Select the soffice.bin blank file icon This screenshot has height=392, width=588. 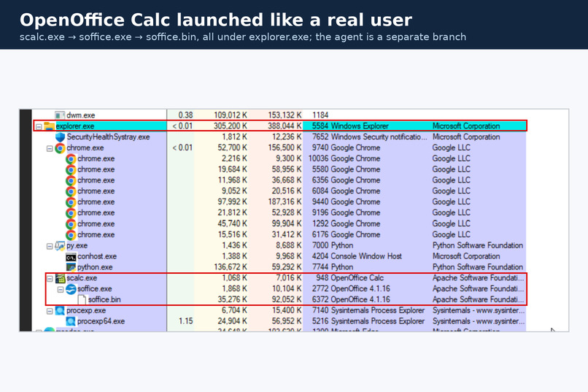point(82,300)
